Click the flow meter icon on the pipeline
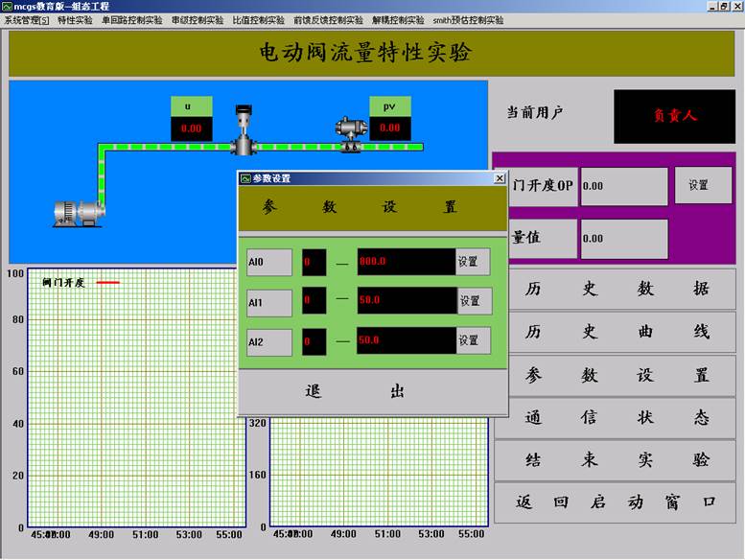This screenshot has height=560, width=745. [347, 133]
